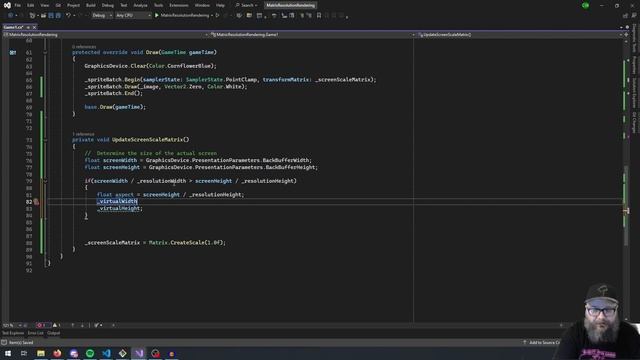
Task: Open Task View in taskbar
Action: click(24, 353)
